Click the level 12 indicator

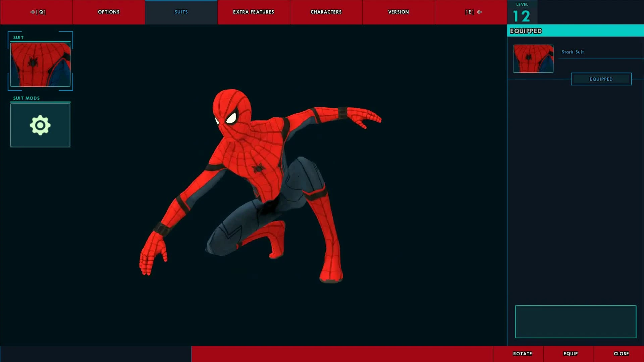tap(522, 13)
